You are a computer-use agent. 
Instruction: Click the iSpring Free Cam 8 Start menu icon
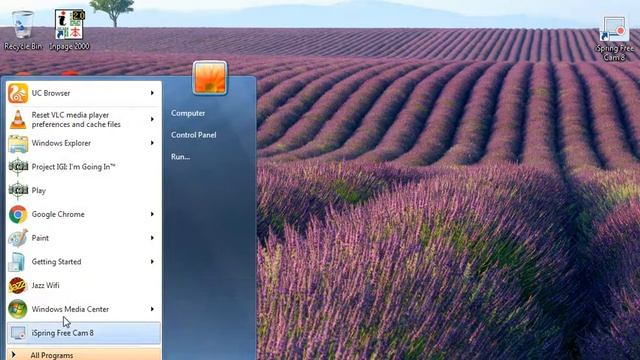point(18,333)
